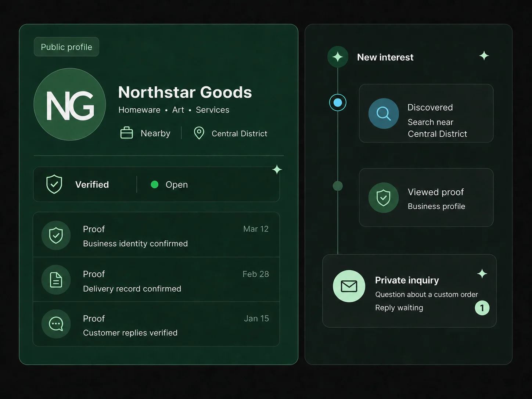Click the briefcase icon beside Nearby

pos(127,133)
